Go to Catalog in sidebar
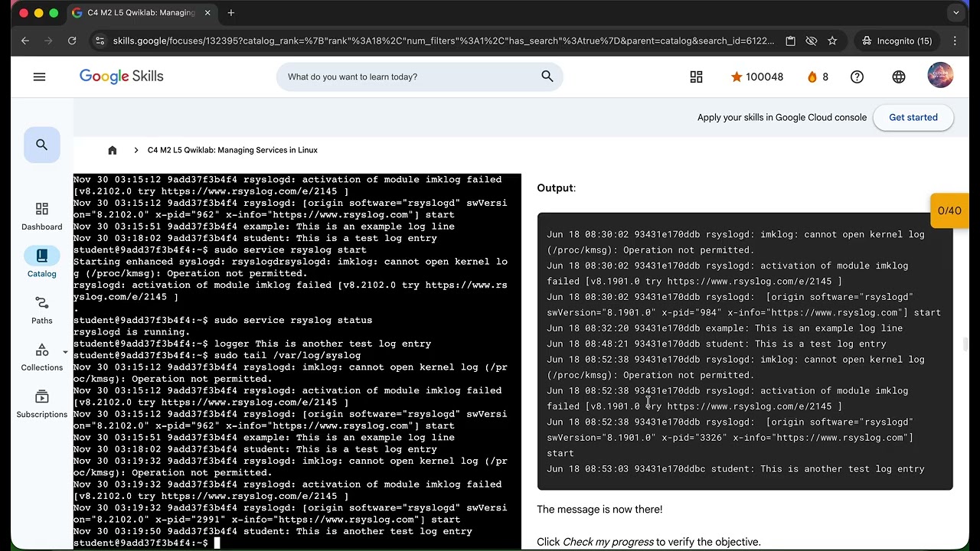980x551 pixels. (x=41, y=262)
